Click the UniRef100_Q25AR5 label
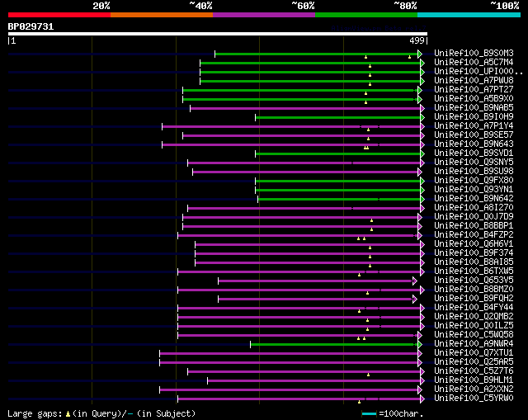This screenshot has width=528, height=420. point(474,362)
